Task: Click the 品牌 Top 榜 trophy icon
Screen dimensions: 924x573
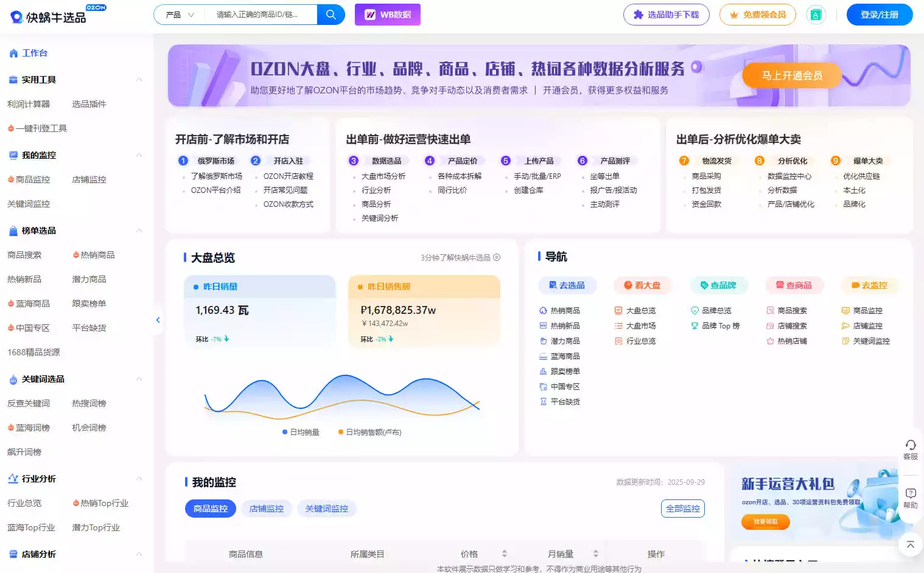Action: (x=695, y=325)
